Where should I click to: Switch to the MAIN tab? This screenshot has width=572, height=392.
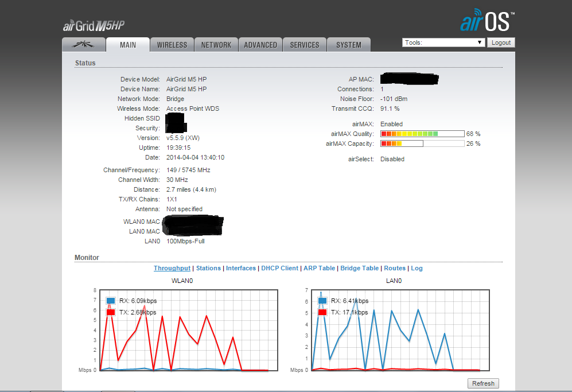[128, 45]
